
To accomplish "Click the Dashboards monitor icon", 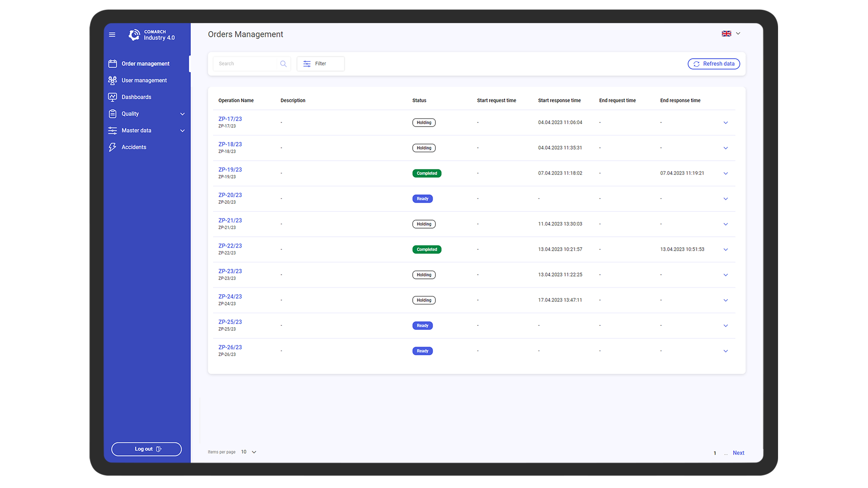I will (113, 97).
